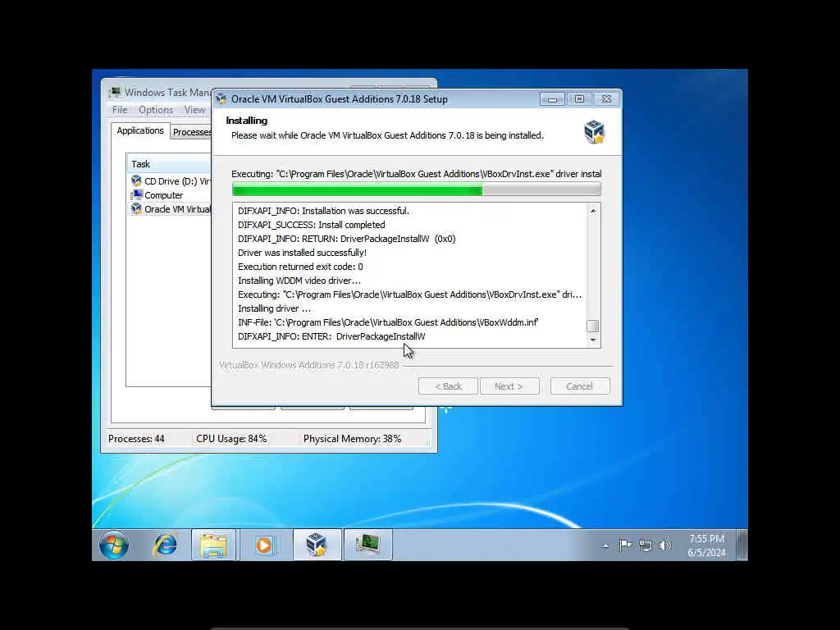
Task: Click log line 'DIFXAPI_INFO: ENTER: DriverPackageInstallW'
Action: (331, 336)
